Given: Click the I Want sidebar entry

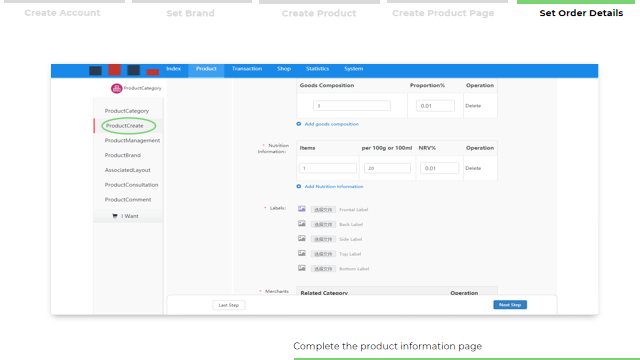Looking at the screenshot, I should click(128, 216).
